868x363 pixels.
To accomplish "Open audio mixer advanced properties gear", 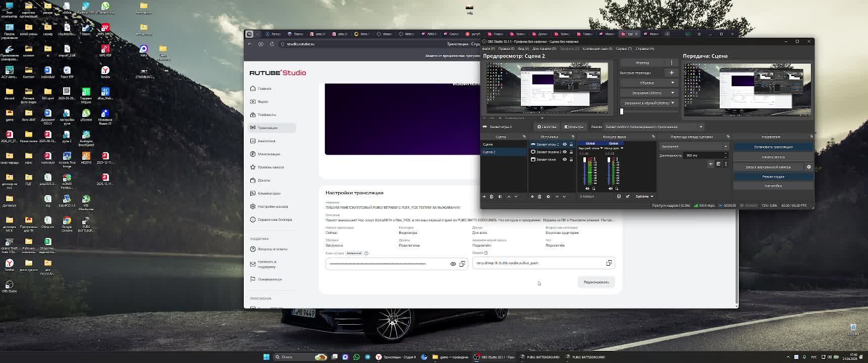I will pos(628,197).
